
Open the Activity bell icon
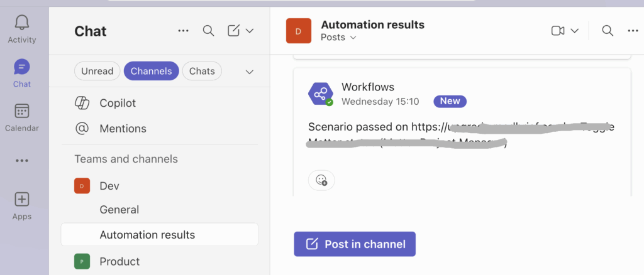coord(22,23)
